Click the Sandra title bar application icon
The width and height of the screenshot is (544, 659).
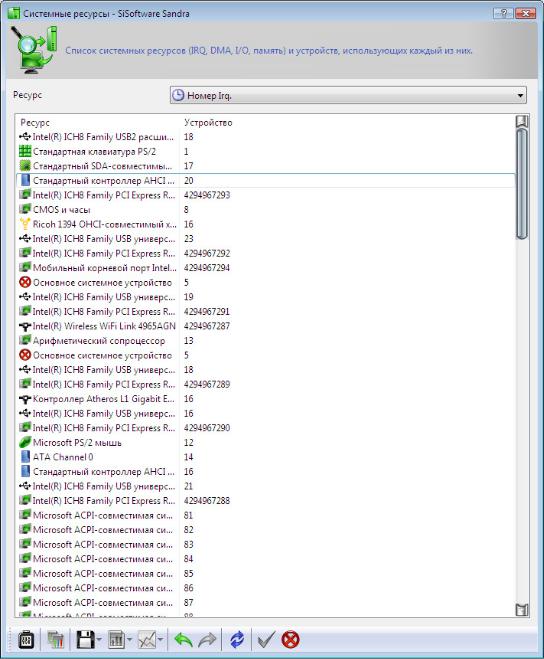pyautogui.click(x=14, y=13)
